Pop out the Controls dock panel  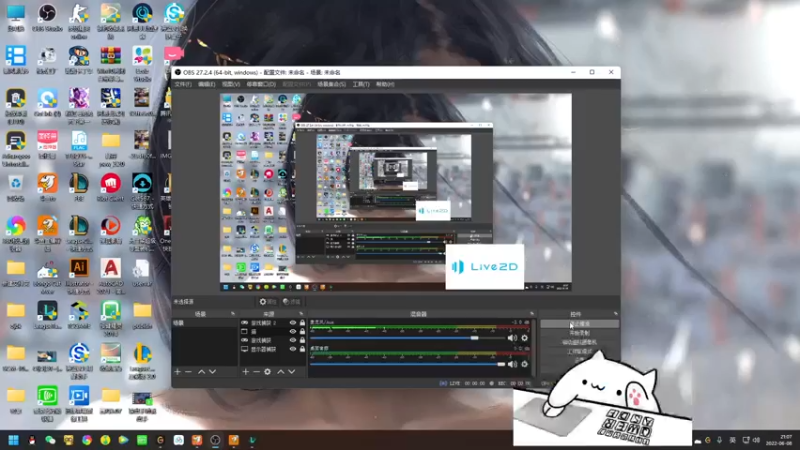(615, 314)
